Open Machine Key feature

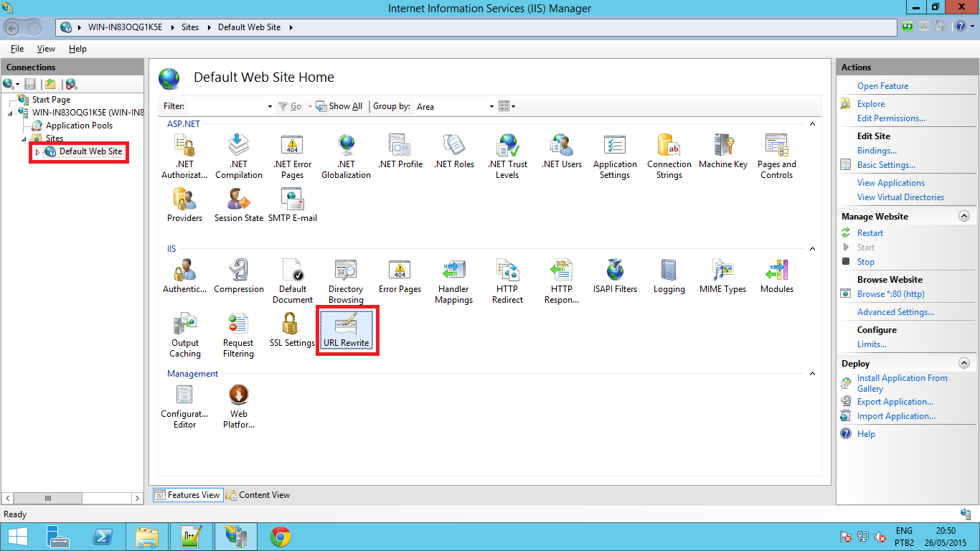click(722, 151)
